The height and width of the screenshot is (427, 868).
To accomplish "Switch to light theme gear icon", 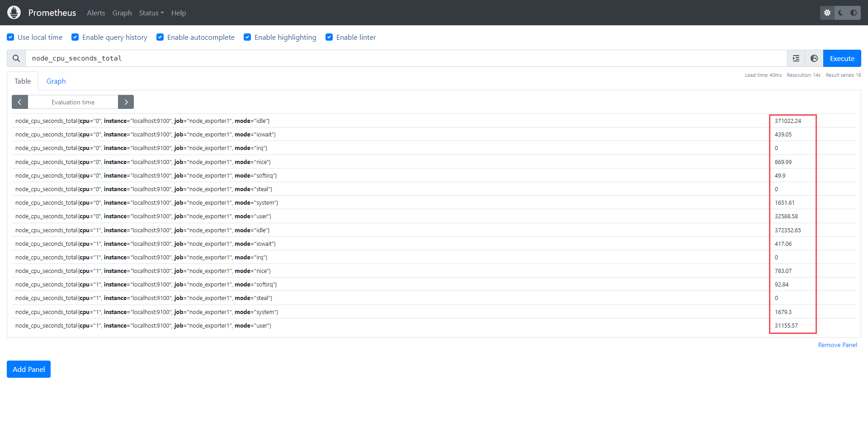I will tap(827, 13).
